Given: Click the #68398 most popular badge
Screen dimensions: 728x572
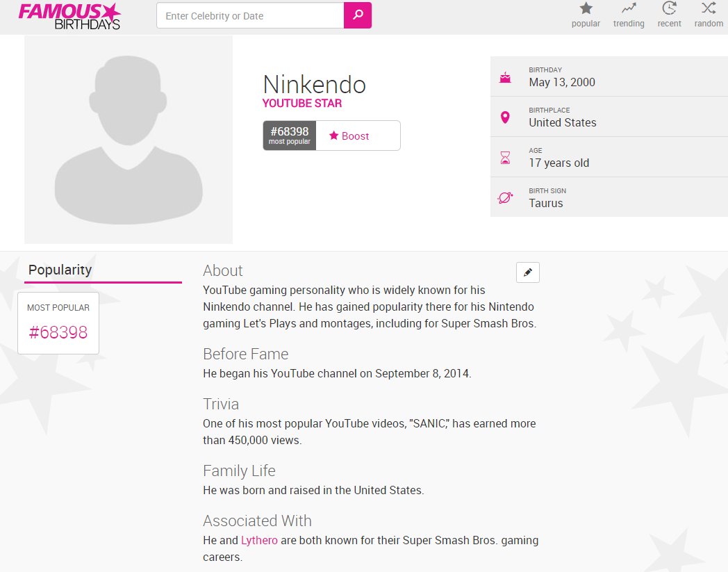Looking at the screenshot, I should 289,136.
